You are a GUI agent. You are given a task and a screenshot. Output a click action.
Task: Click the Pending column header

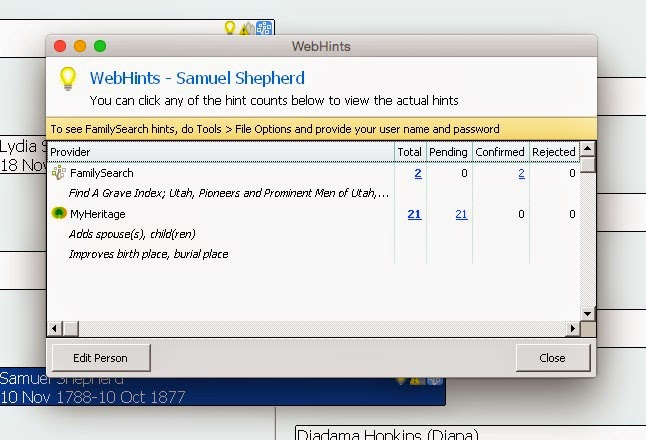point(449,152)
